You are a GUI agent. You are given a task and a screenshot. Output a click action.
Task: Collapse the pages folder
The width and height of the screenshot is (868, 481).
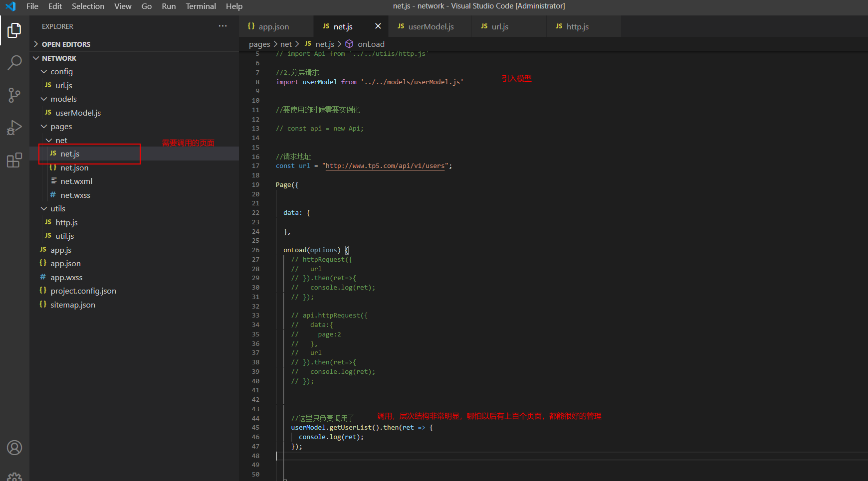pyautogui.click(x=44, y=126)
